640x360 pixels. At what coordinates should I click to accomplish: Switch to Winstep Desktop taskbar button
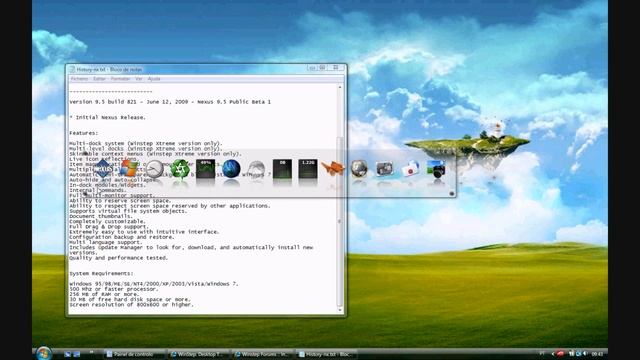click(199, 354)
